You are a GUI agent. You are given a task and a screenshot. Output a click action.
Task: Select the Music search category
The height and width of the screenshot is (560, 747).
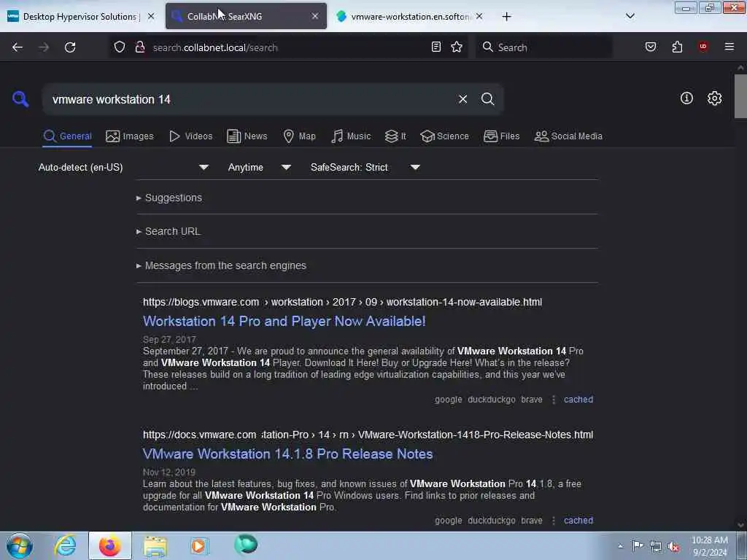coord(351,136)
